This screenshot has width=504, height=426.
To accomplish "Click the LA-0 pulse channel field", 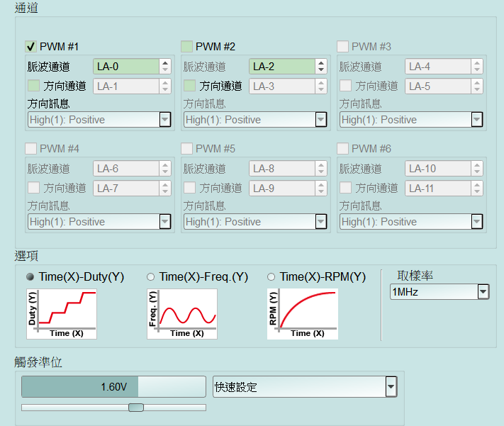I will point(126,67).
